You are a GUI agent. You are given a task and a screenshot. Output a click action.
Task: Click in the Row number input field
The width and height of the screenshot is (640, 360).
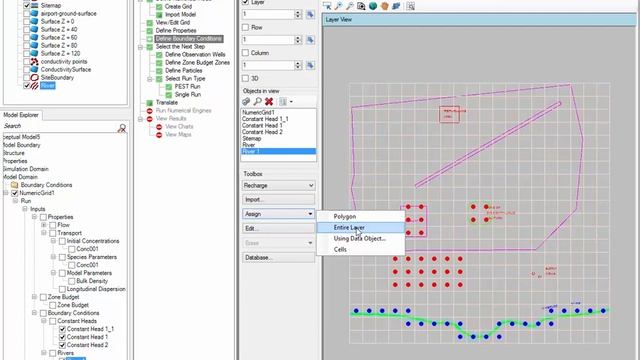coord(268,40)
